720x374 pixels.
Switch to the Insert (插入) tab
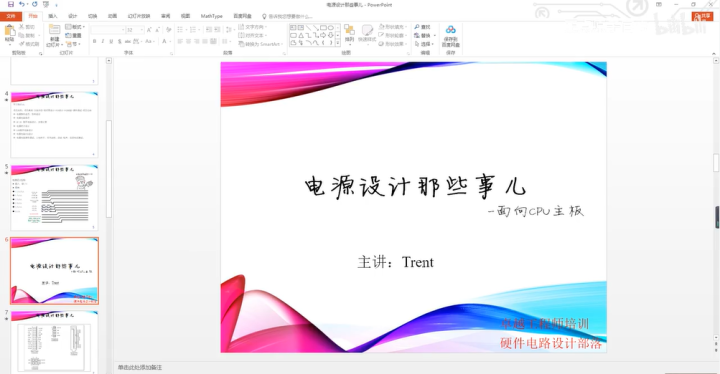click(x=53, y=16)
